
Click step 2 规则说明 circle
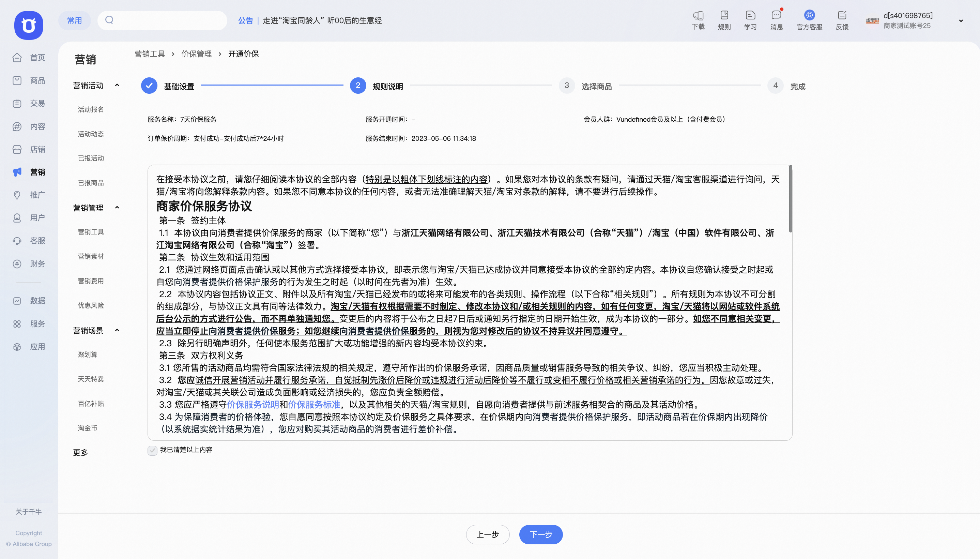coord(358,85)
